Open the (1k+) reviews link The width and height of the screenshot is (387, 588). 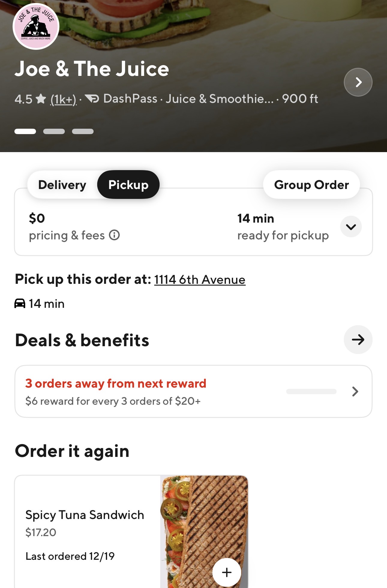tap(63, 99)
